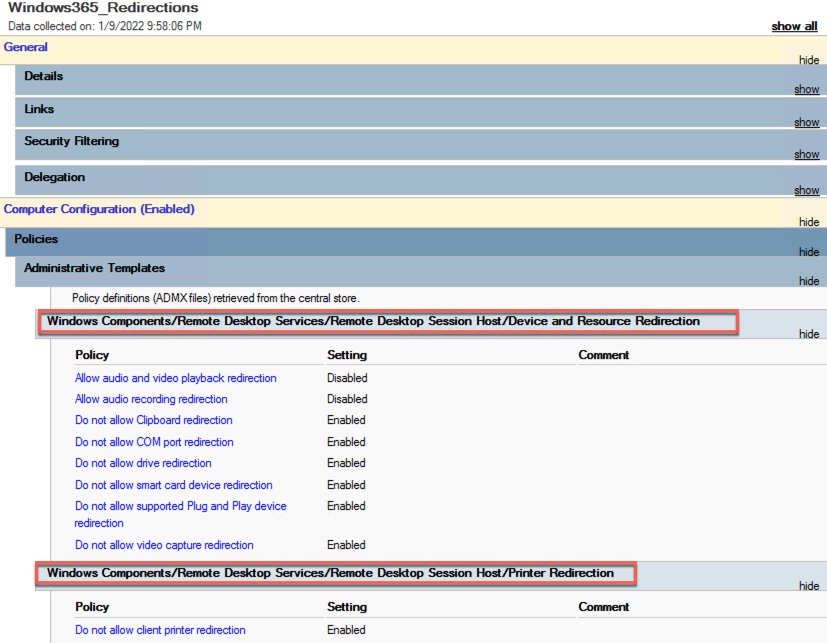Viewport: 827px width, 643px height.
Task: Click Enabled setting for Clipboard redirection
Action: point(346,420)
